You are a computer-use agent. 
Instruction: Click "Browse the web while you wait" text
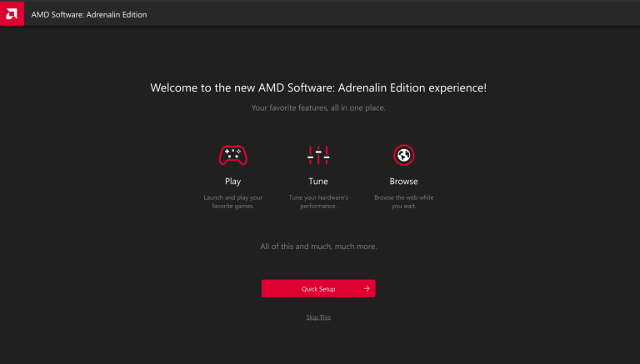(x=403, y=202)
